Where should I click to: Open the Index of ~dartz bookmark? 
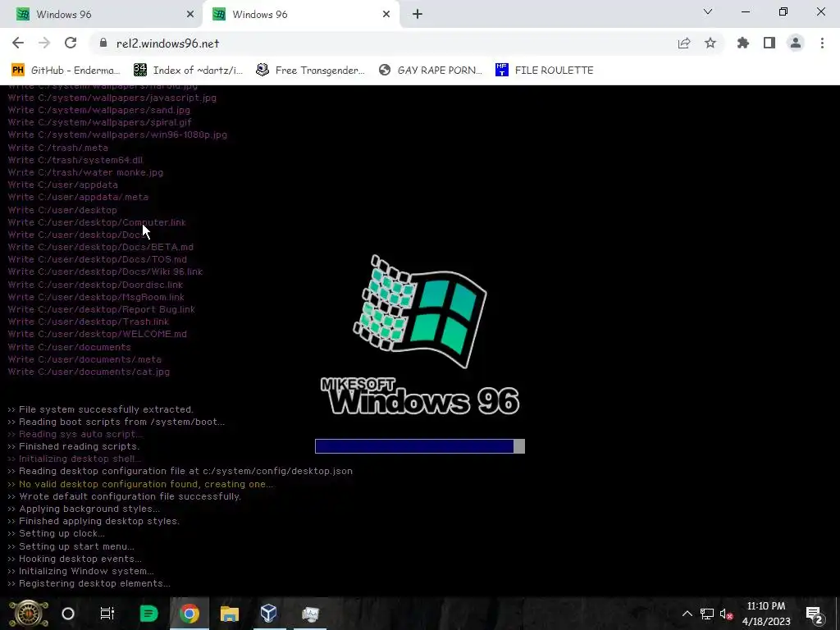pos(188,71)
